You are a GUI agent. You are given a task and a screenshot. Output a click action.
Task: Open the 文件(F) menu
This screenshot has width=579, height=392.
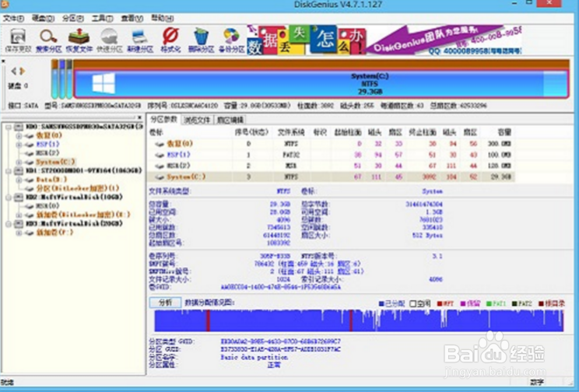pos(13,18)
